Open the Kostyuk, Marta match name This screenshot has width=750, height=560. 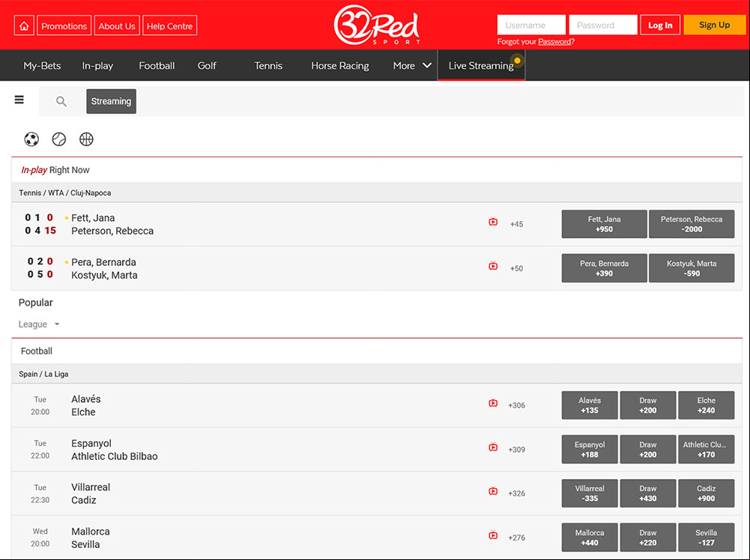104,276
